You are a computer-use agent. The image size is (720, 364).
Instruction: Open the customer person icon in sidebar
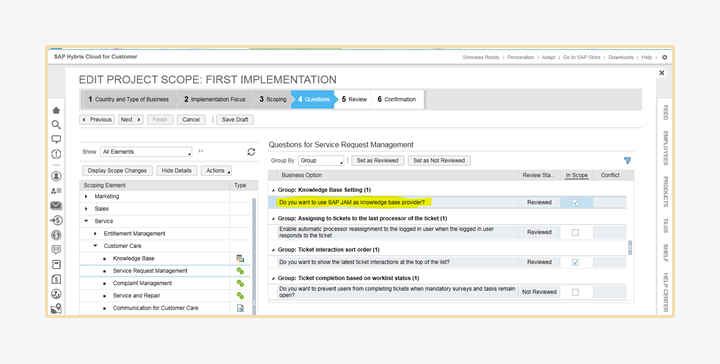tap(56, 176)
